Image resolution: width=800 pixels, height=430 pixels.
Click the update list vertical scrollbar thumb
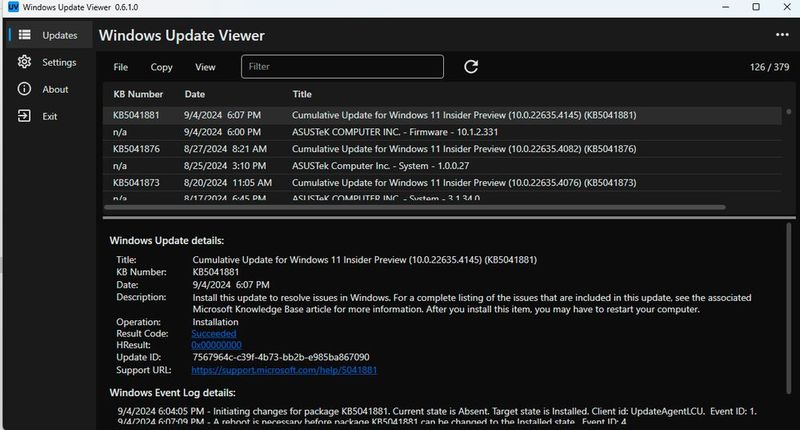(788, 111)
